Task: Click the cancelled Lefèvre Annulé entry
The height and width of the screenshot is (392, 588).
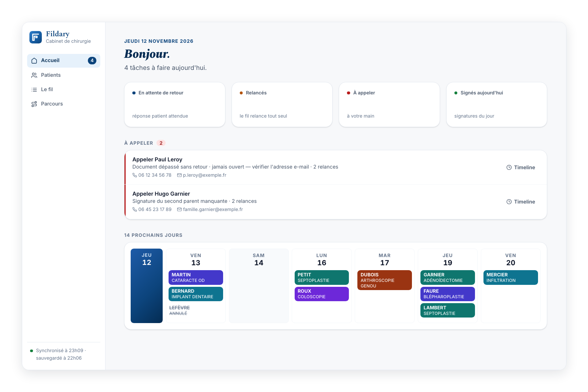Action: (196, 310)
